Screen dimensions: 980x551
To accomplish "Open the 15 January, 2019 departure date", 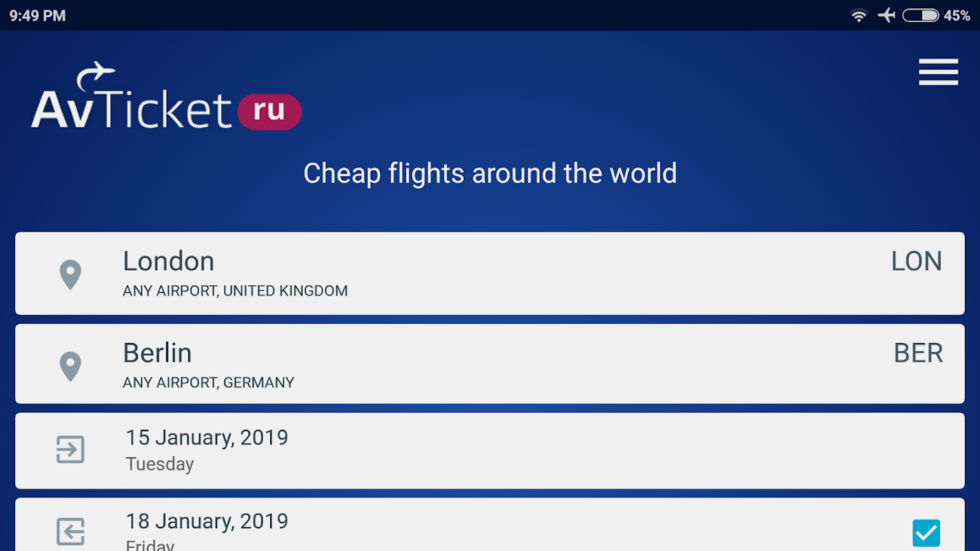I will point(207,438).
